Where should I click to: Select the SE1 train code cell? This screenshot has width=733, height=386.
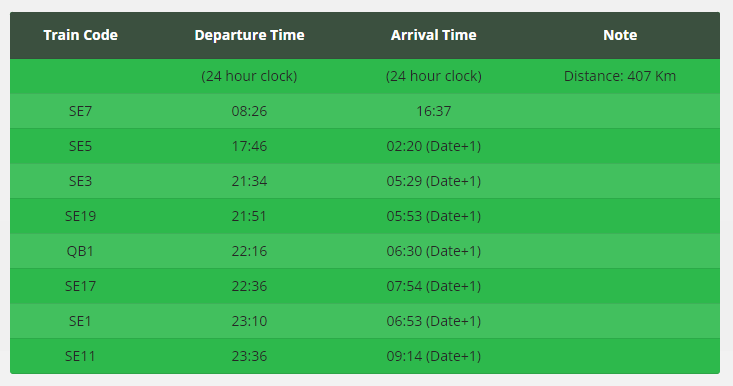(80, 321)
